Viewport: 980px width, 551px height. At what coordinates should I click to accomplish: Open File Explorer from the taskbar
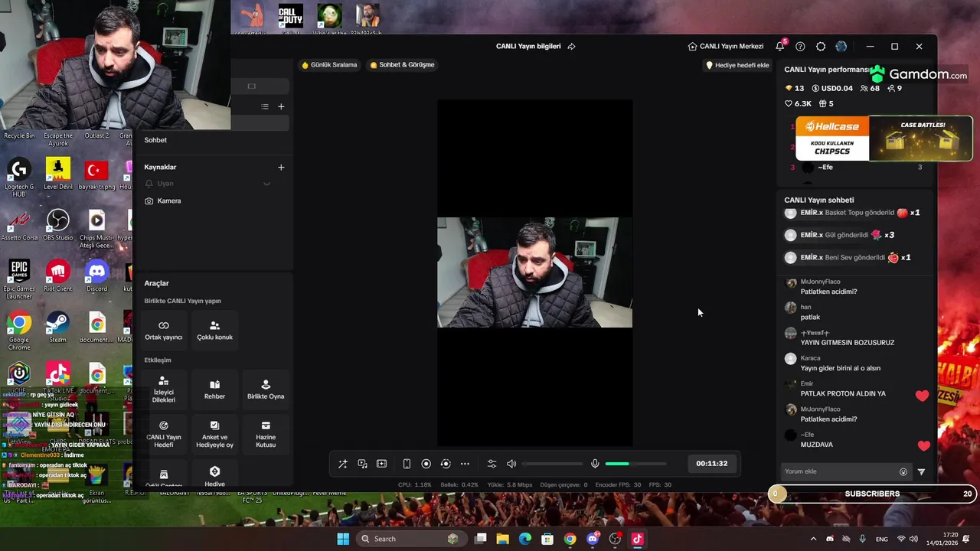pos(503,539)
